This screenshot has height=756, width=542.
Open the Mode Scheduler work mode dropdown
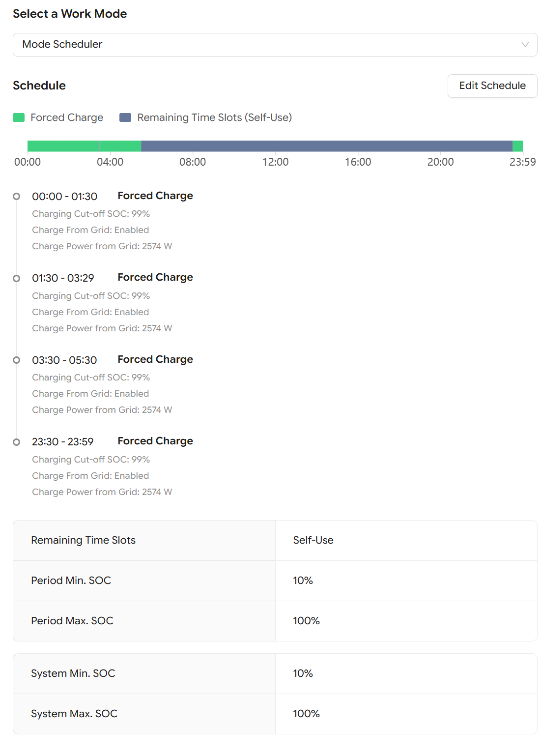point(275,45)
